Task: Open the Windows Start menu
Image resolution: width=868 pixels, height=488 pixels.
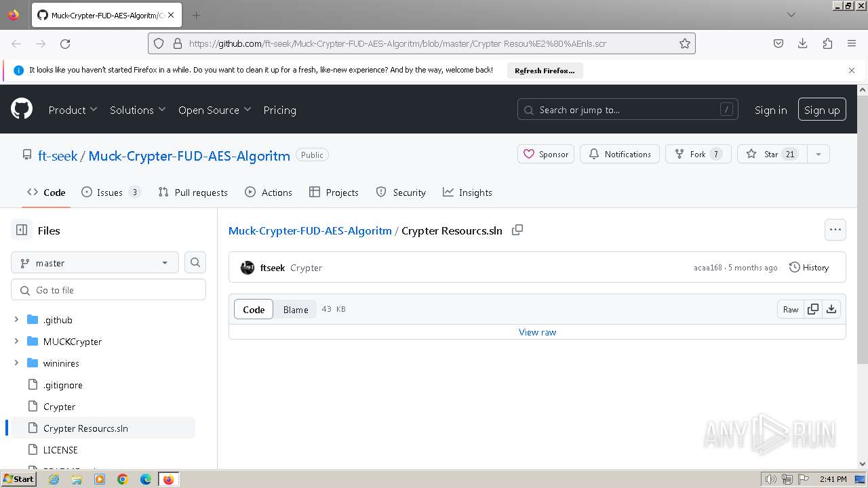Action: [x=19, y=479]
